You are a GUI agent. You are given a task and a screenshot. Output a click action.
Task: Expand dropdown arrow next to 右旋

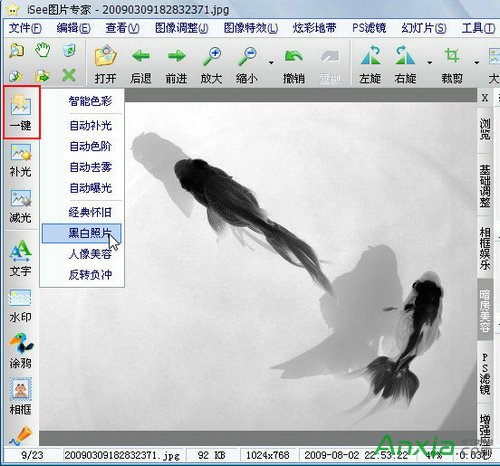point(430,62)
